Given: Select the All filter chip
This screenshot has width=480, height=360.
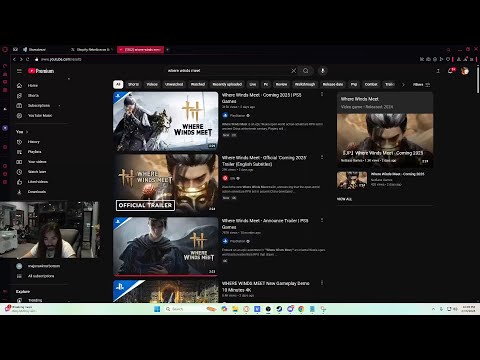Looking at the screenshot, I should coord(118,84).
